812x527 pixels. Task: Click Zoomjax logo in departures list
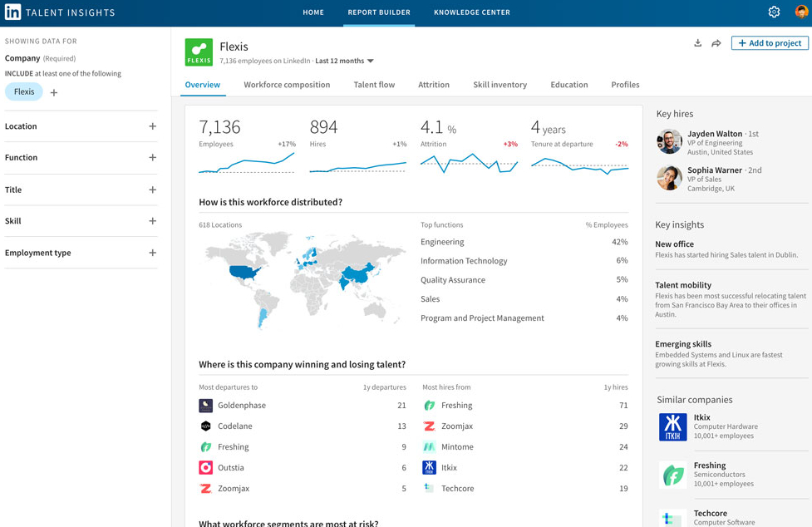click(x=205, y=488)
